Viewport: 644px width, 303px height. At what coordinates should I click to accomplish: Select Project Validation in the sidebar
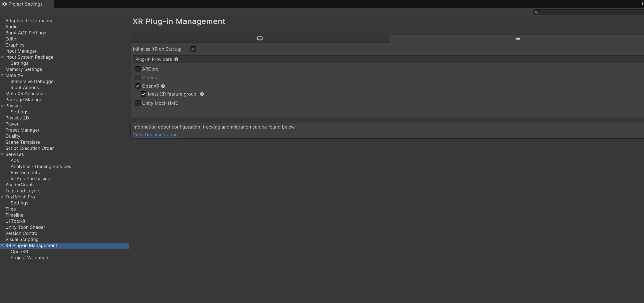pos(29,258)
